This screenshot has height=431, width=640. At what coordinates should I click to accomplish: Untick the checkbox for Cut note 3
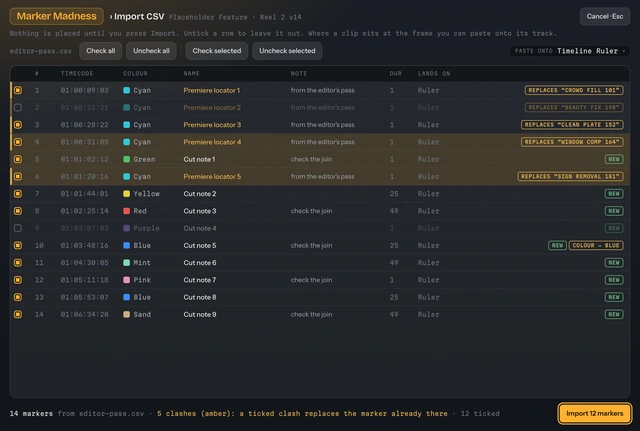(x=18, y=211)
